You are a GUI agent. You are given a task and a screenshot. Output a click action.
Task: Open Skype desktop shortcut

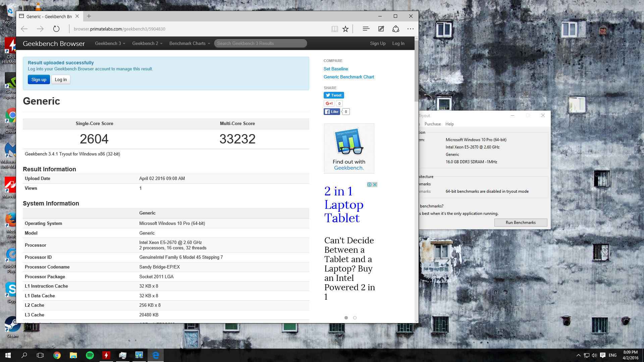(11, 292)
